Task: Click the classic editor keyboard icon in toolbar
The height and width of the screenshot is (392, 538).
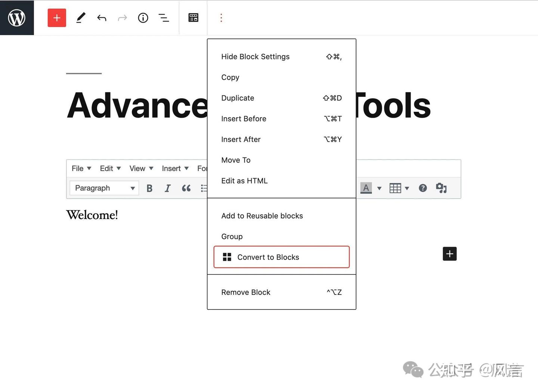Action: 193,18
